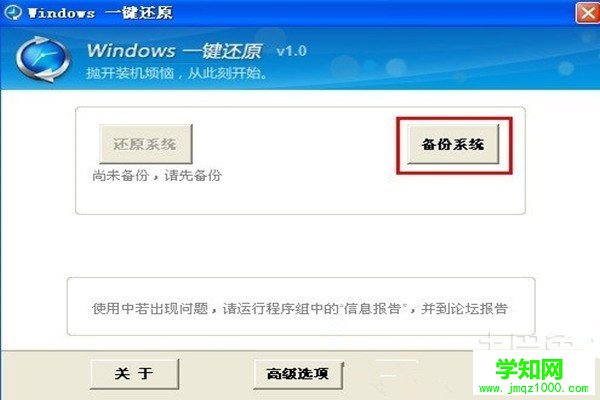The image size is (600, 400).
Task: Close the Windows 一键还原 window
Action: [x=587, y=13]
